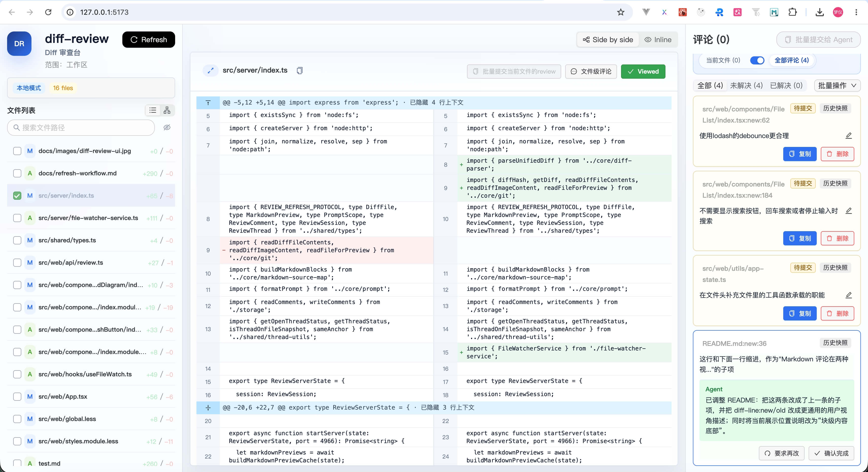The height and width of the screenshot is (472, 868).
Task: Select the 已解决 (0) filter tab
Action: coord(786,86)
